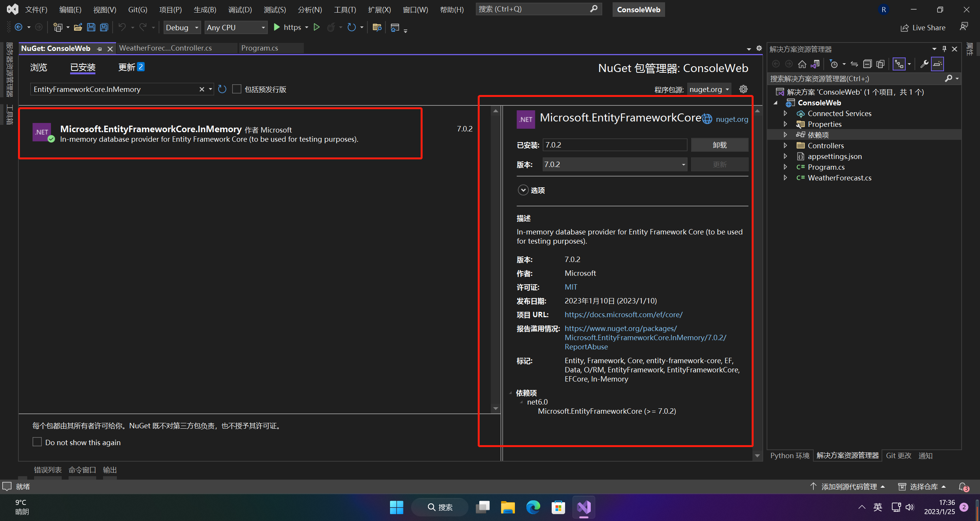
Task: Open File Explorer from taskbar
Action: point(508,507)
